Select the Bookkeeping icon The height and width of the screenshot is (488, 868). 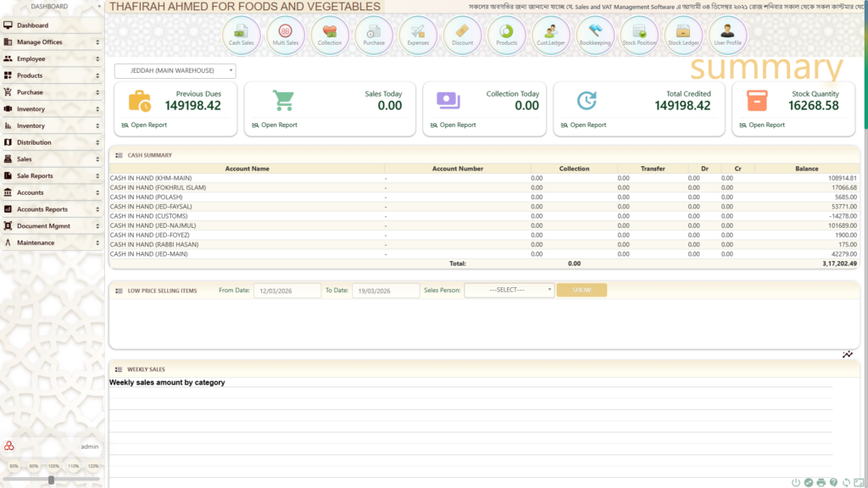595,35
